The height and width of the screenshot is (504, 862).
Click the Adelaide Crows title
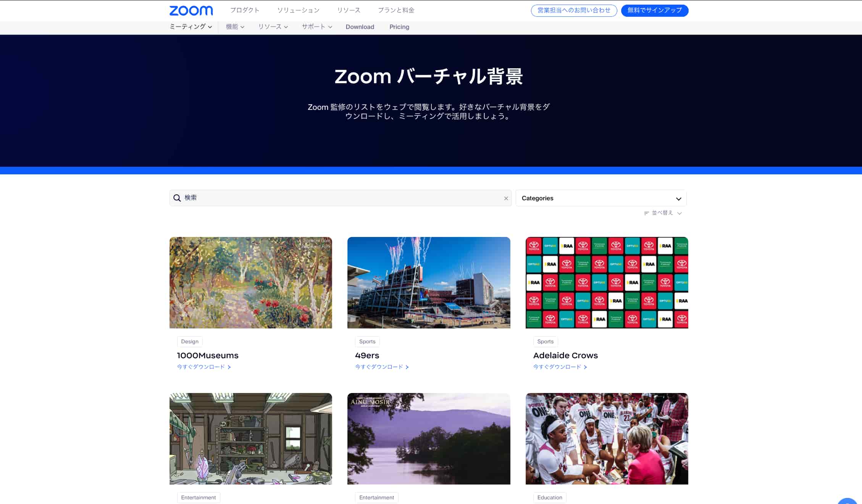[x=565, y=355]
